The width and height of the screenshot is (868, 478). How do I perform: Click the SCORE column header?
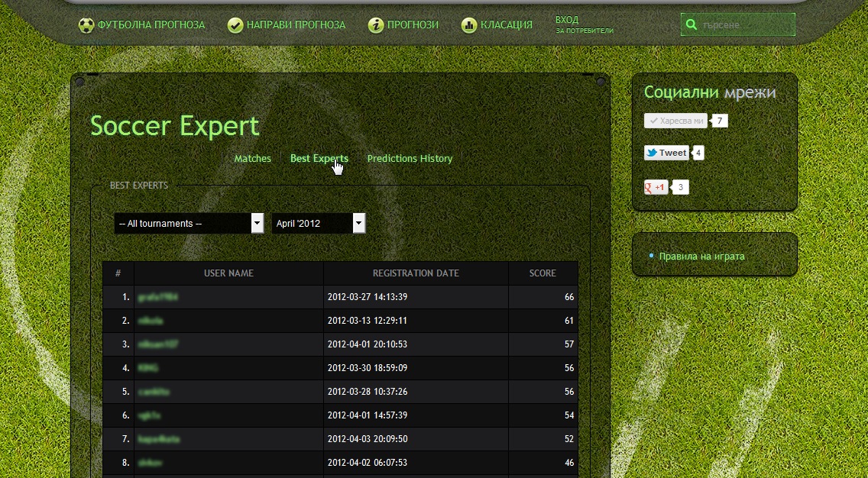542,273
